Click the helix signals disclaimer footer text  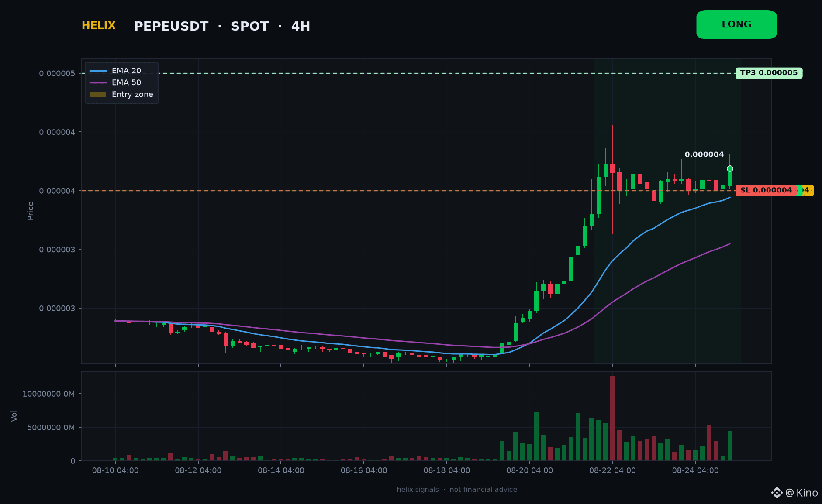457,490
